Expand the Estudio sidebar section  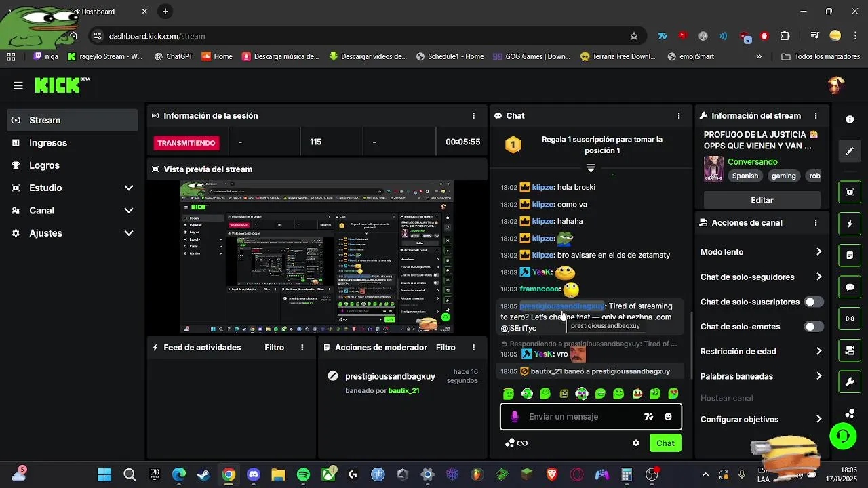point(73,188)
